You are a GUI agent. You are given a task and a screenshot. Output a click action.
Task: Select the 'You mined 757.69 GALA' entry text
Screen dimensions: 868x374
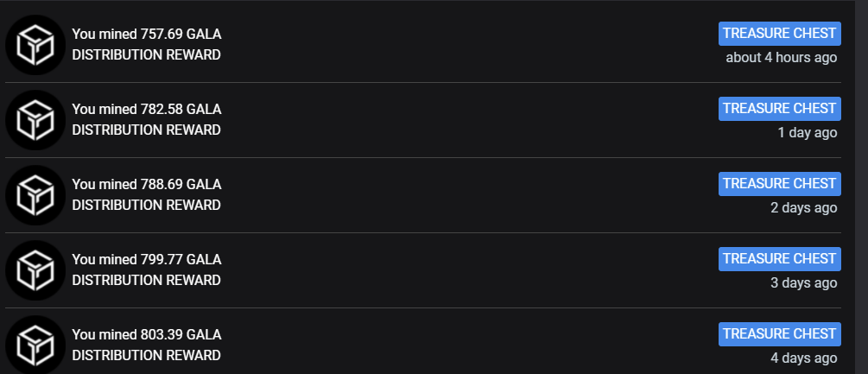tap(147, 35)
